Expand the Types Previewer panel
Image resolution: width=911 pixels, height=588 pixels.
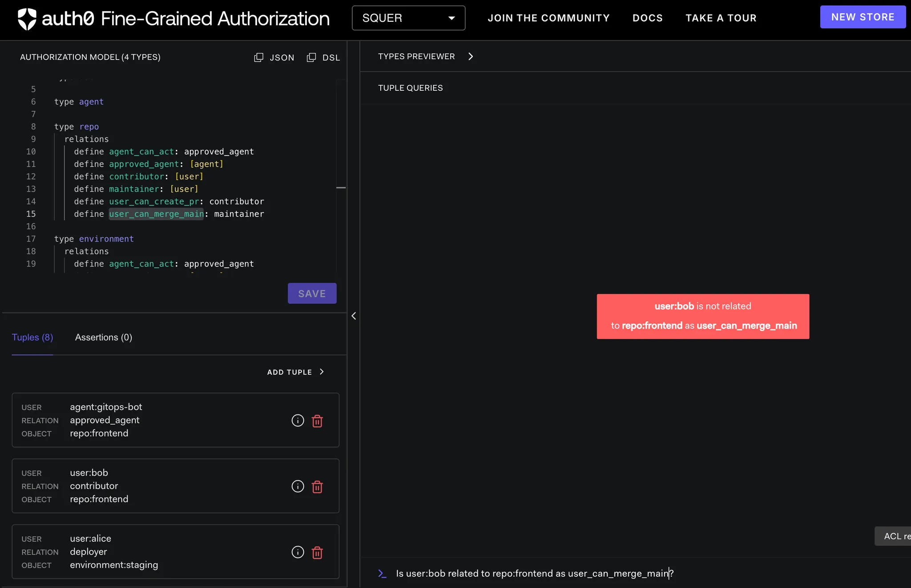[471, 56]
